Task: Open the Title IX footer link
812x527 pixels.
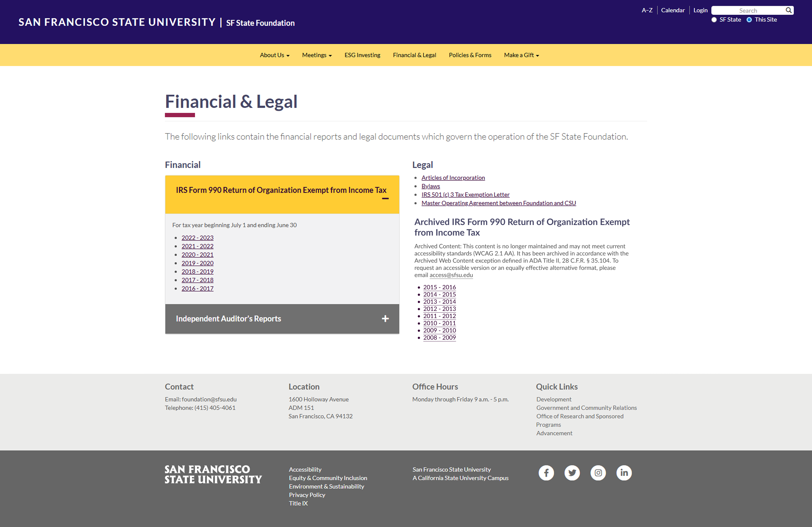Action: 298,504
